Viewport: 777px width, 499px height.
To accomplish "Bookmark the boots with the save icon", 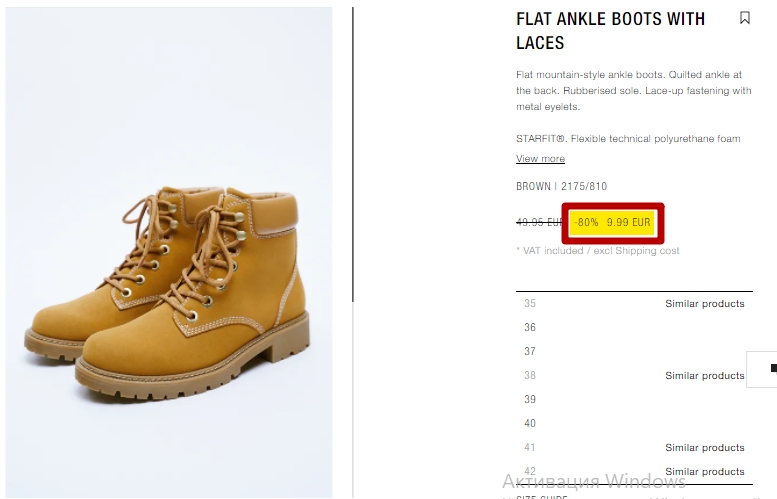I will click(744, 18).
